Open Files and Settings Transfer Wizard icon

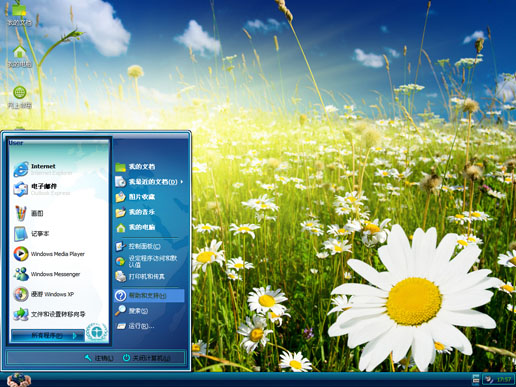coord(21,314)
